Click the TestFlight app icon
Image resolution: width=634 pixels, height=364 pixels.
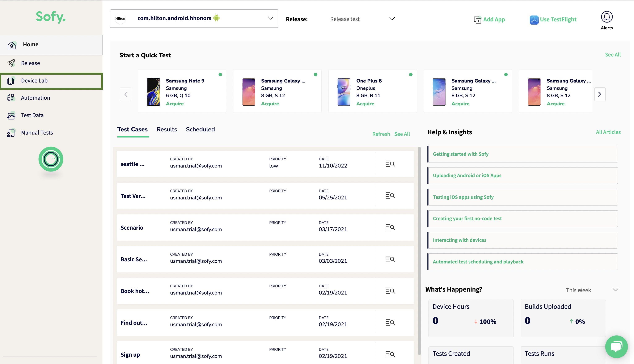click(534, 20)
